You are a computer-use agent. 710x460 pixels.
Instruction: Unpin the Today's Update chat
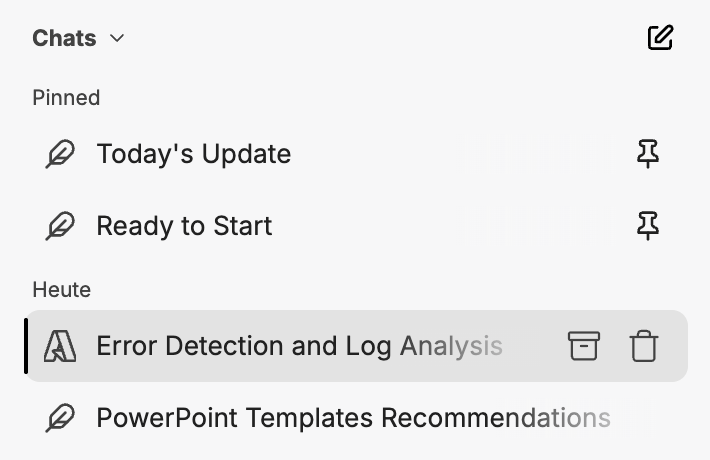pos(648,154)
